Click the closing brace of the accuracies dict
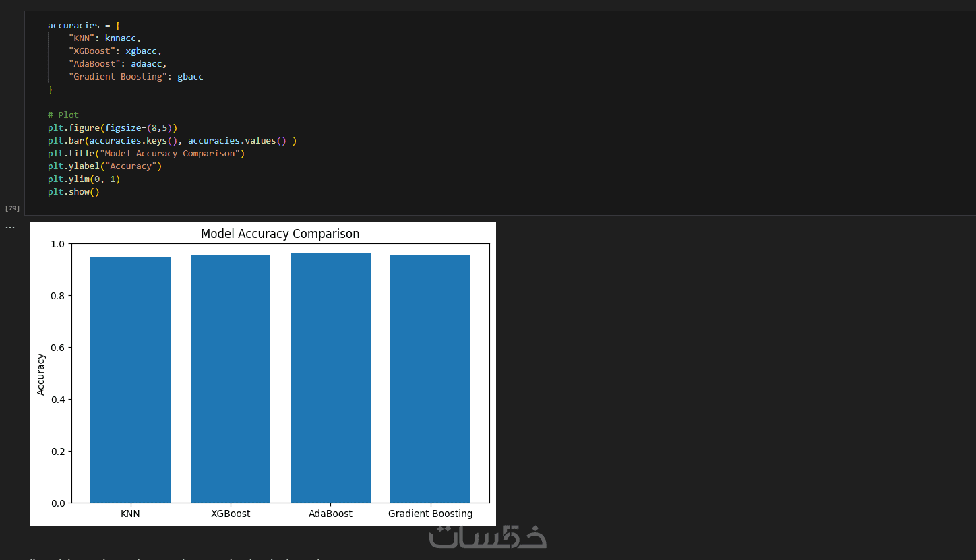This screenshot has height=560, width=976. pos(51,90)
